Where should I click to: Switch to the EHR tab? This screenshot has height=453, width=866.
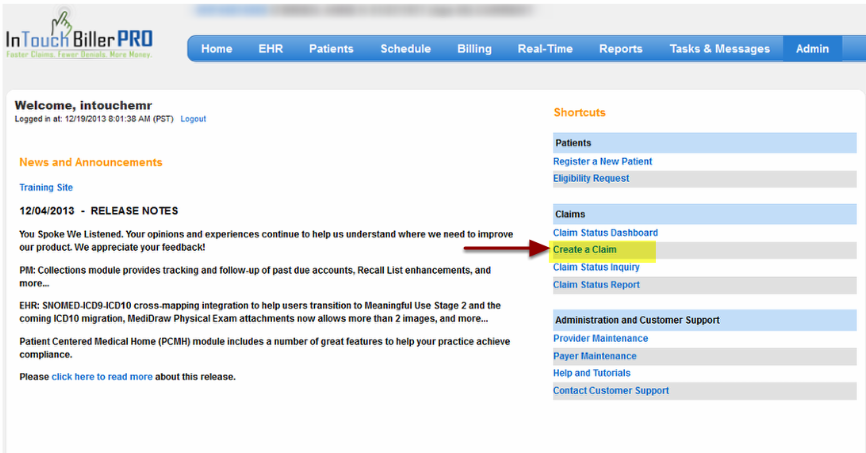(x=270, y=49)
